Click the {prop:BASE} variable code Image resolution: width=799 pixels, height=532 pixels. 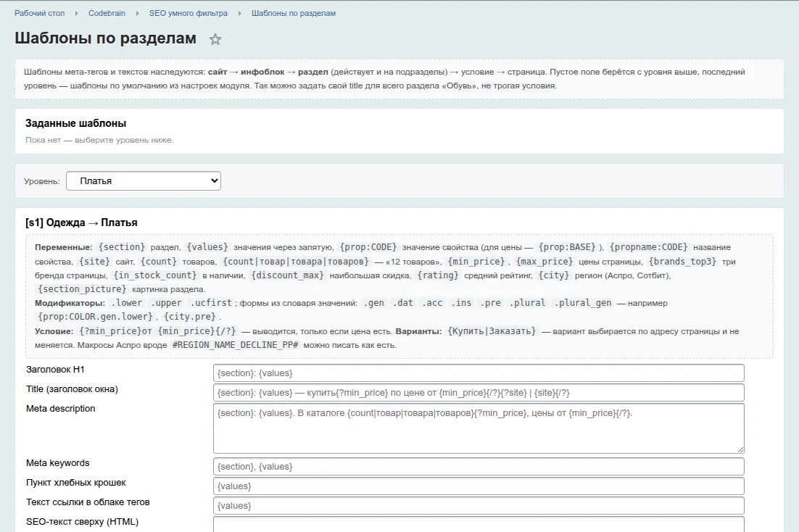point(567,247)
